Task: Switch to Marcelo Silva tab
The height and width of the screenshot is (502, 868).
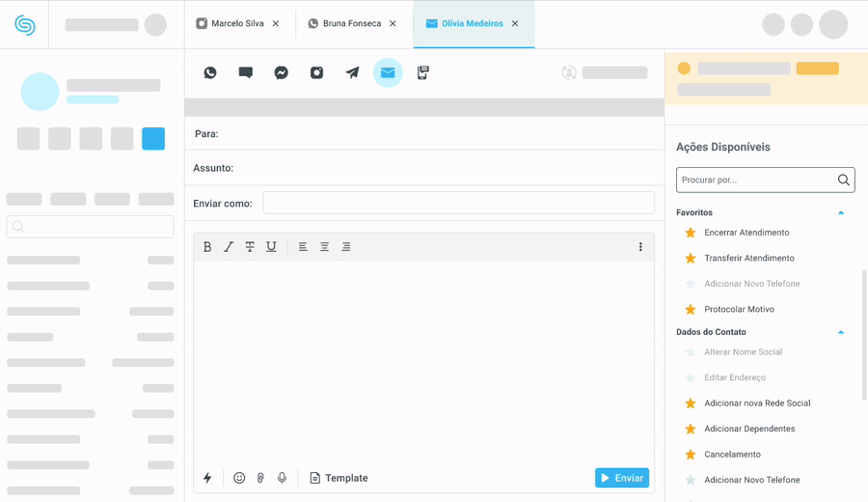Action: 236,23
